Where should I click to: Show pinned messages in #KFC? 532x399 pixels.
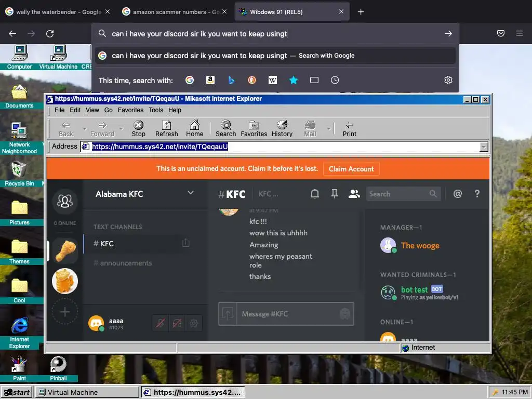(x=335, y=194)
